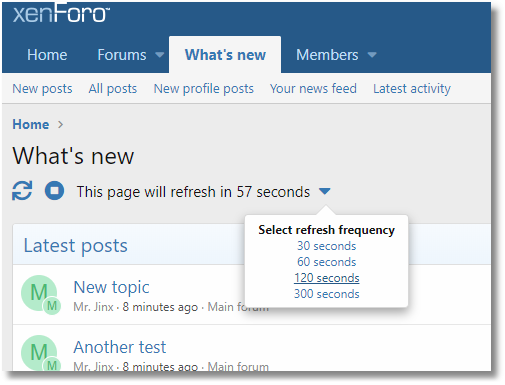Expand the Members menu arrow
This screenshot has width=505, height=385.
click(372, 55)
